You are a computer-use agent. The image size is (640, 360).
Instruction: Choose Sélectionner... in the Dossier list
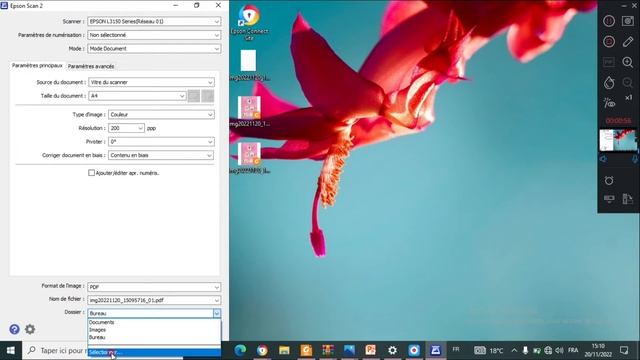point(154,352)
